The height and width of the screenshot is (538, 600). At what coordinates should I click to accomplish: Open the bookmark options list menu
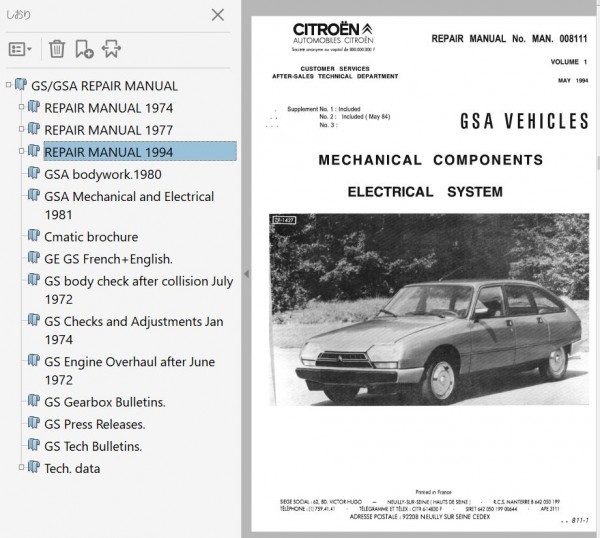pos(20,49)
